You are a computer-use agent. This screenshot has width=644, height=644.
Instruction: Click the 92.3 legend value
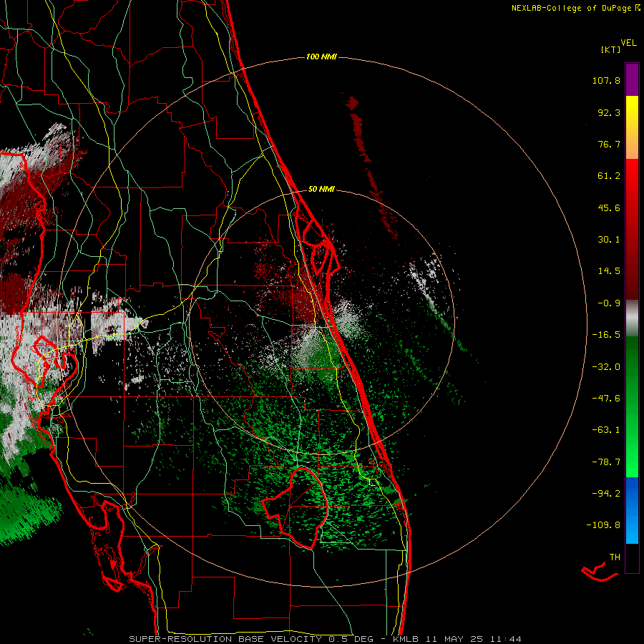coord(609,112)
